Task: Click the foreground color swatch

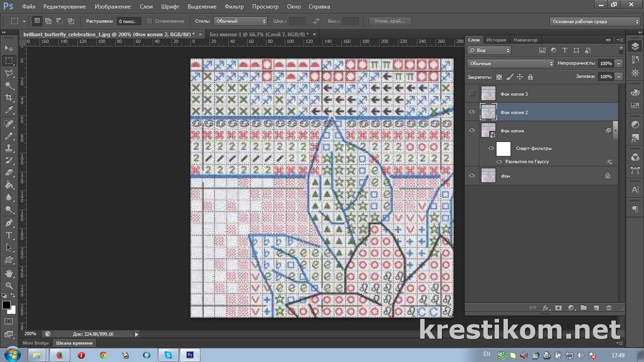Action: click(x=6, y=305)
